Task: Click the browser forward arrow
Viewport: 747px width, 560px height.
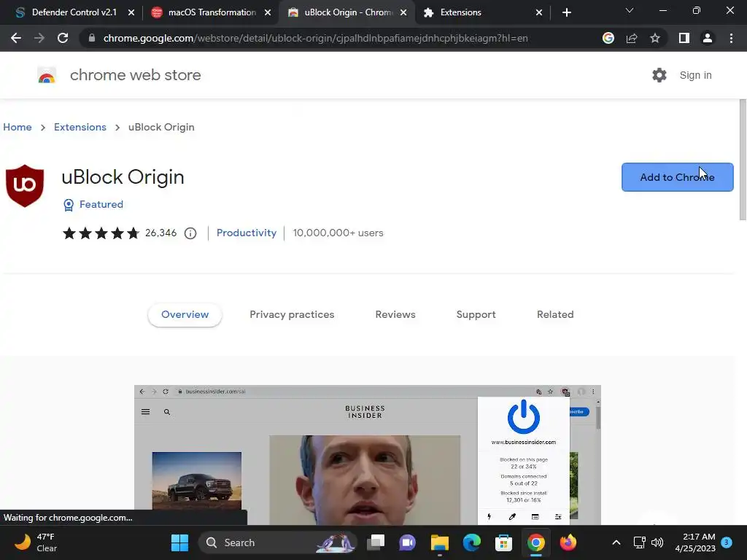Action: tap(39, 38)
